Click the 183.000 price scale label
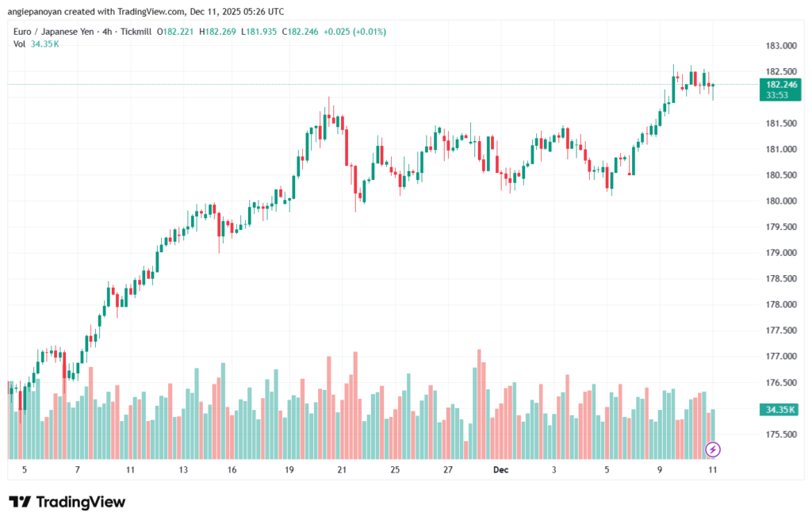The height and width of the screenshot is (524, 812). pyautogui.click(x=781, y=46)
